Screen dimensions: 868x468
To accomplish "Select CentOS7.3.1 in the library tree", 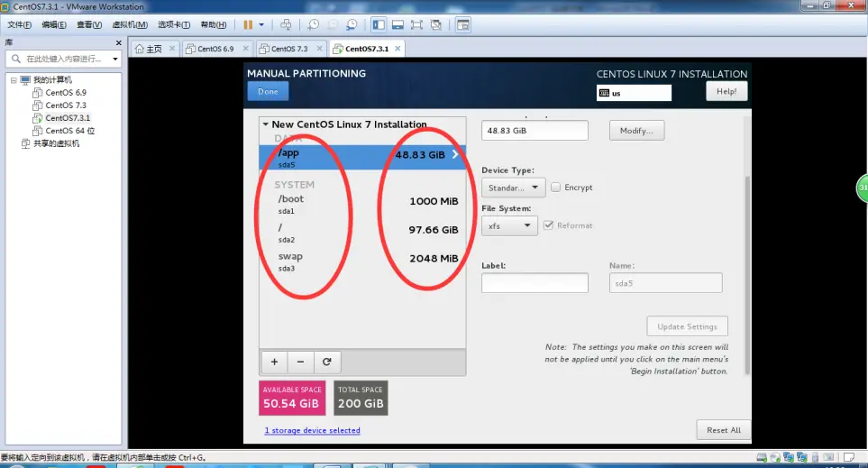I will 68,118.
